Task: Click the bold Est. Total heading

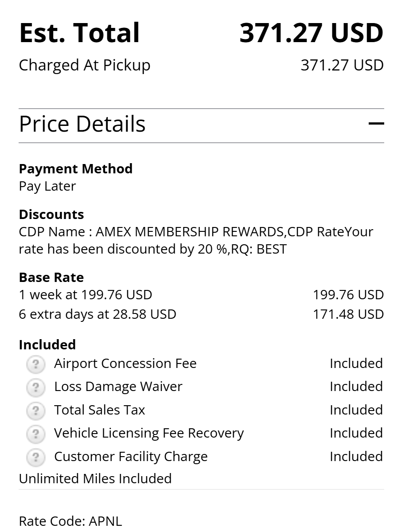Action: [x=80, y=33]
